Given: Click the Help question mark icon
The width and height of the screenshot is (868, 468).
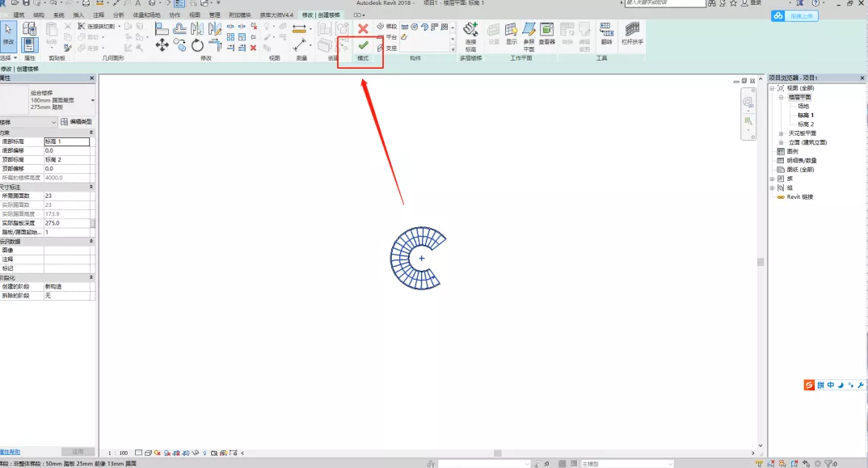Looking at the screenshot, I should pyautogui.click(x=815, y=3).
